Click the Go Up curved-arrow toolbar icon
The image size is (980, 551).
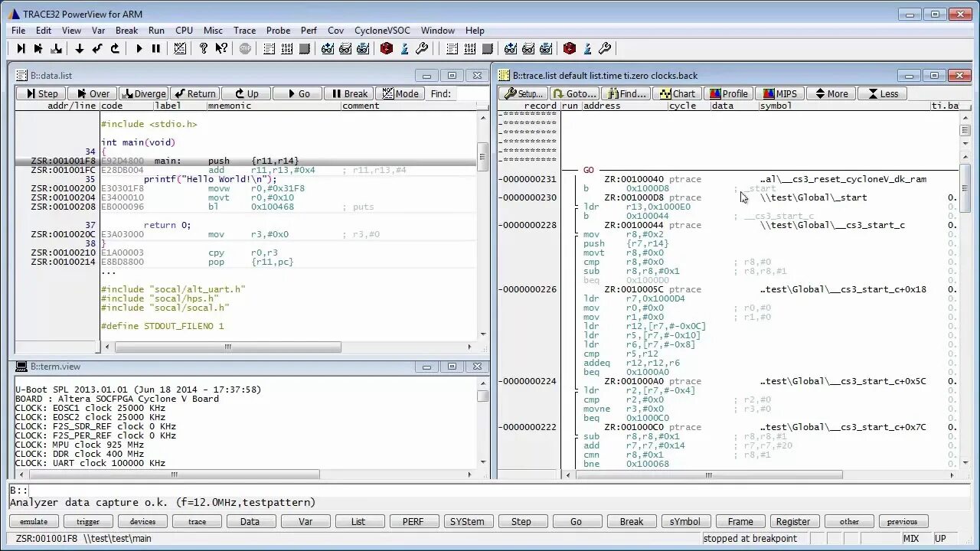click(115, 48)
